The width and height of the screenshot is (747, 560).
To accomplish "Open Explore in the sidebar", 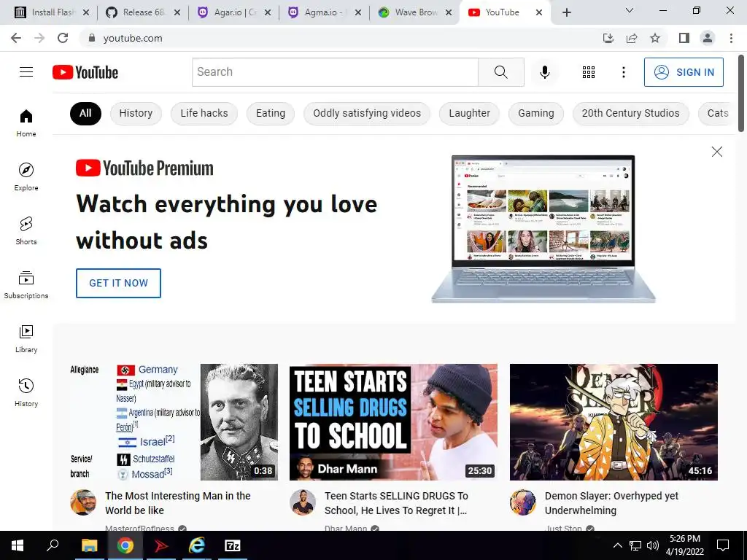I will point(26,176).
